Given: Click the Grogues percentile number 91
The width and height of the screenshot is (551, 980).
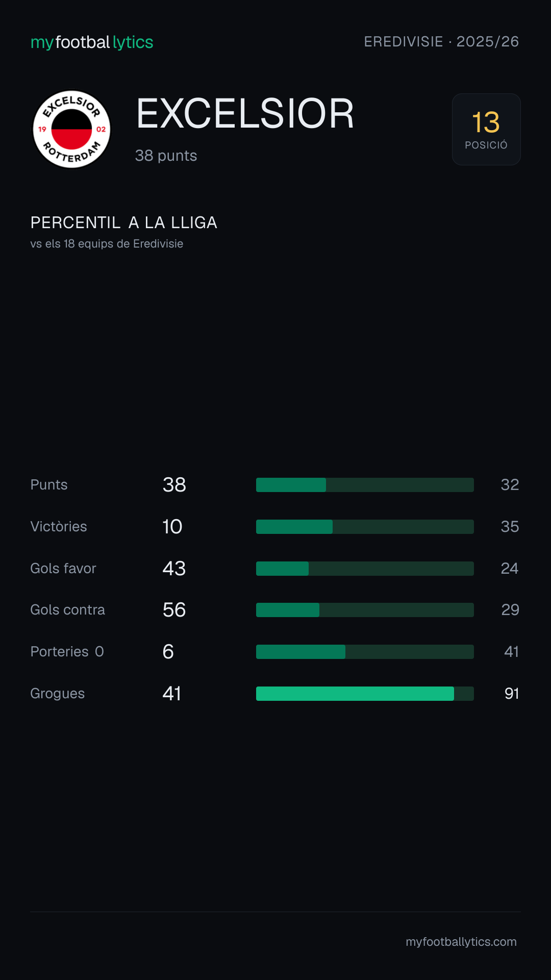Looking at the screenshot, I should [512, 694].
